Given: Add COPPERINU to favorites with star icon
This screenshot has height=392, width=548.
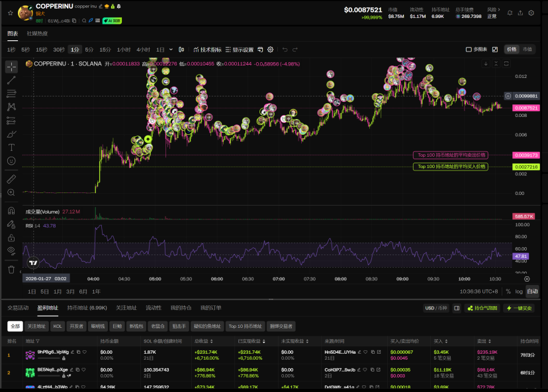Looking at the screenshot, I should click(10, 13).
